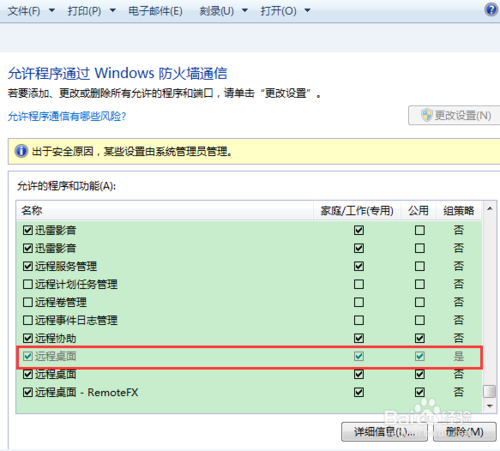
Task: Open the 文件(F) menu
Action: 24,11
